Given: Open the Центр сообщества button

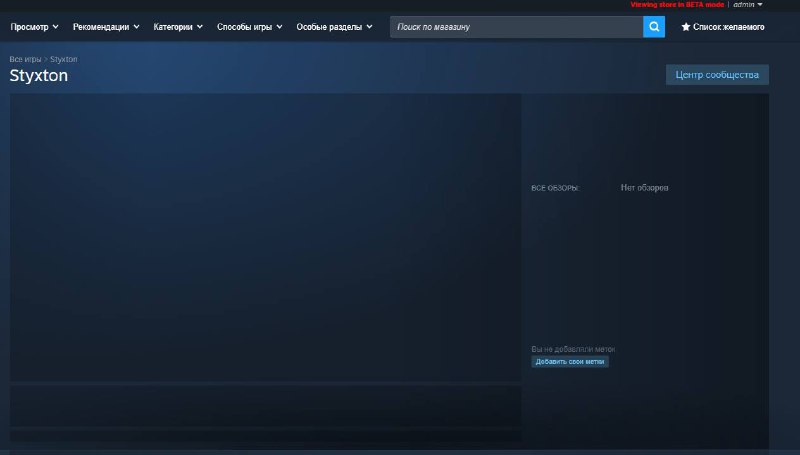Looking at the screenshot, I should [717, 74].
